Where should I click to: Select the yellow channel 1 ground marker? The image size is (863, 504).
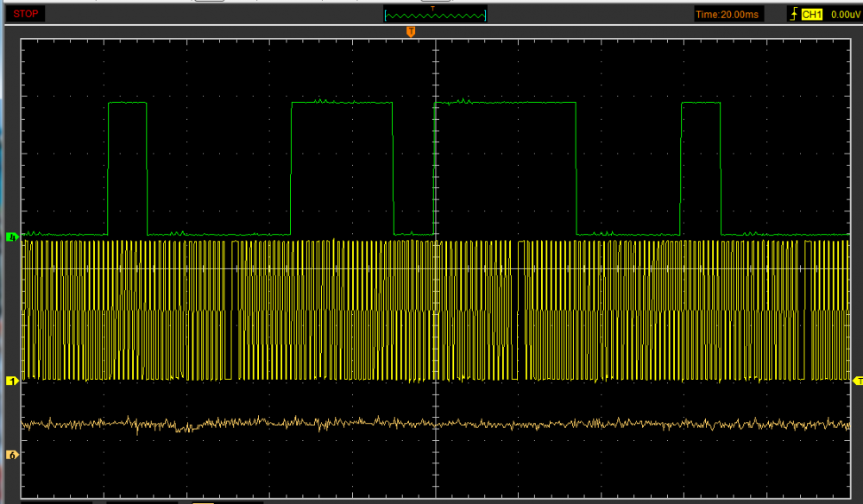12,380
